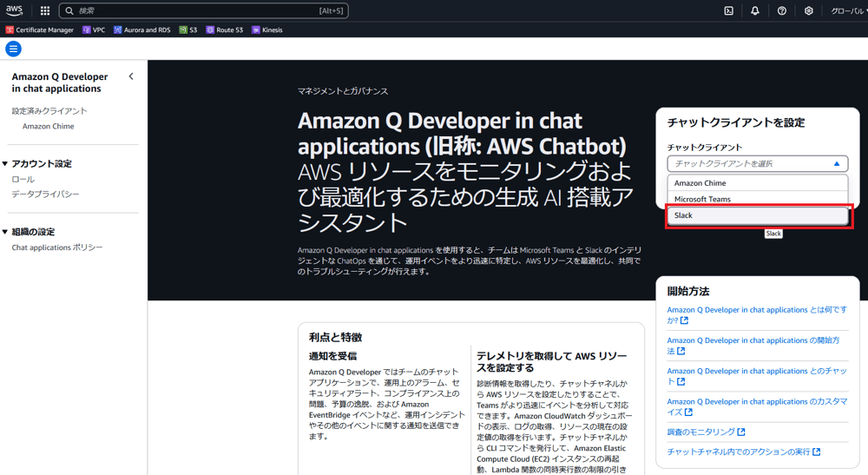Open 設定済みクライアント in sidebar
868x475 pixels.
49,111
